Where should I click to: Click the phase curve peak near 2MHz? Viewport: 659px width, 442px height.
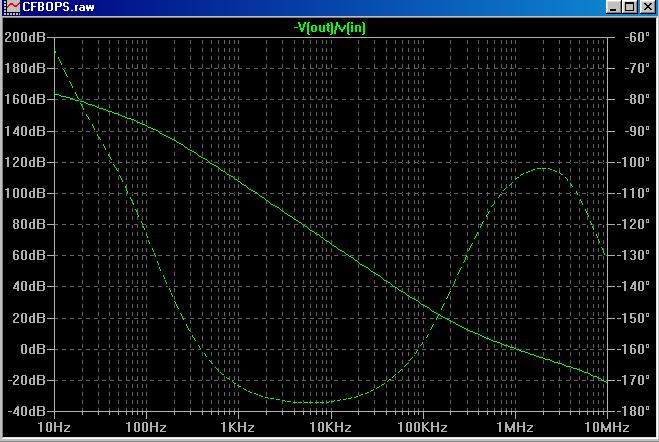pos(543,168)
